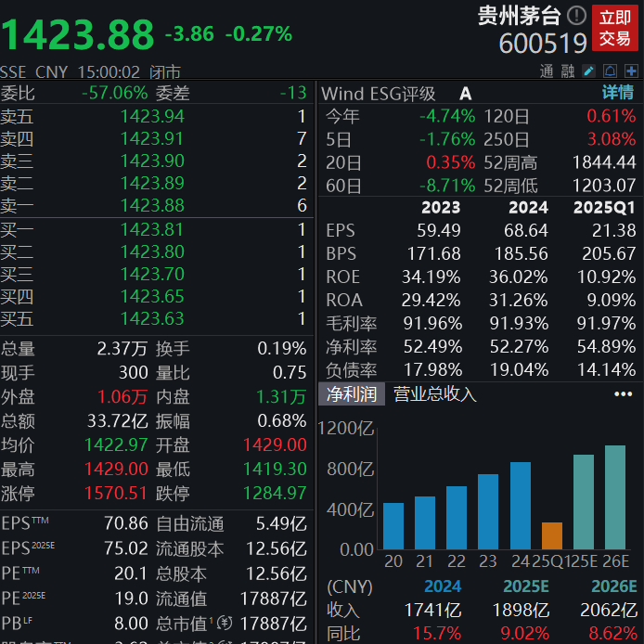Click the 涨停 price 1570.51

116,494
